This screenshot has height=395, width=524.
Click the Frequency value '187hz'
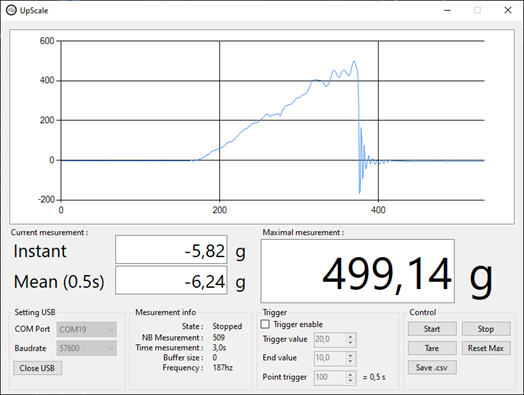tap(223, 368)
